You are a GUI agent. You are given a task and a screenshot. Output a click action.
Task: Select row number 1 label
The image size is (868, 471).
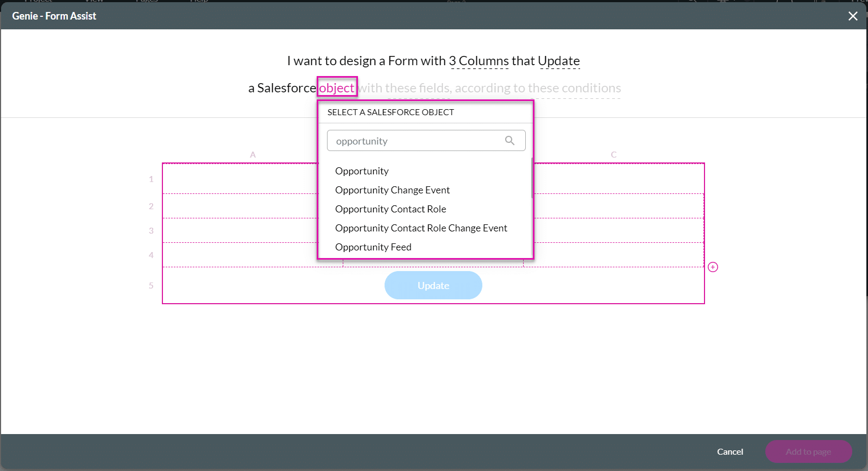click(x=151, y=179)
